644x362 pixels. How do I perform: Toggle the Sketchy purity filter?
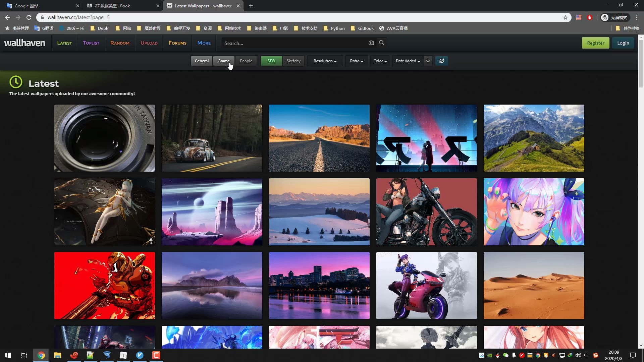click(293, 61)
